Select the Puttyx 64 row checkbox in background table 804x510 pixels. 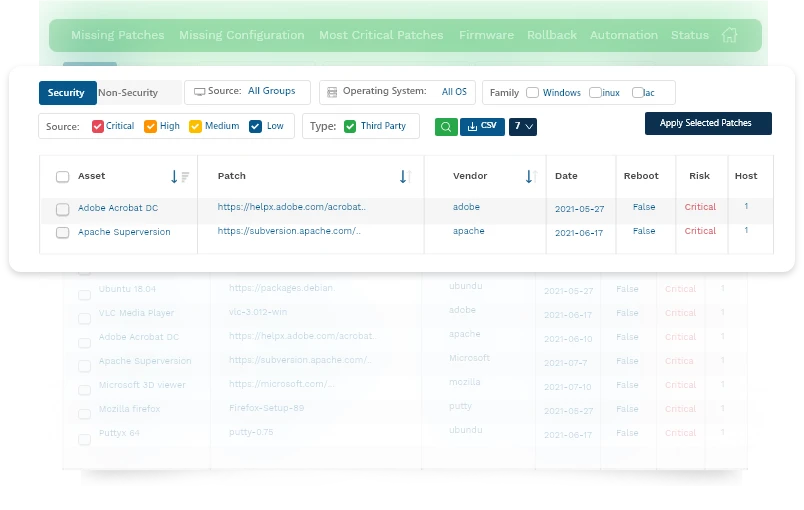click(x=84, y=439)
